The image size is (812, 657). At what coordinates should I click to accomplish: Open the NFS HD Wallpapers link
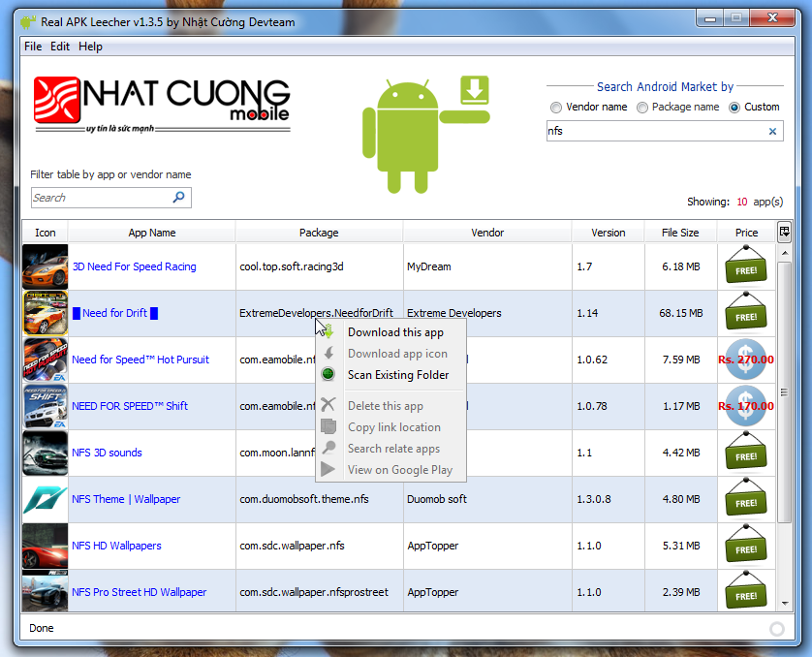tap(116, 547)
